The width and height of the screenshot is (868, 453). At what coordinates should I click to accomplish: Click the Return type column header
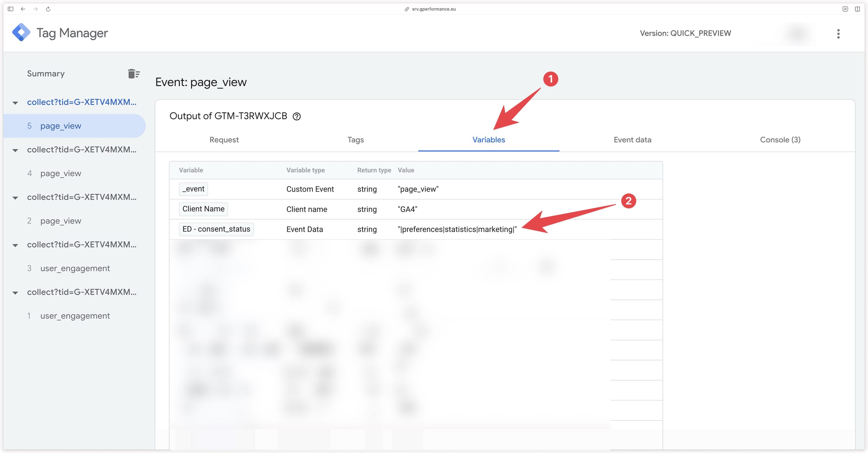[x=374, y=170]
